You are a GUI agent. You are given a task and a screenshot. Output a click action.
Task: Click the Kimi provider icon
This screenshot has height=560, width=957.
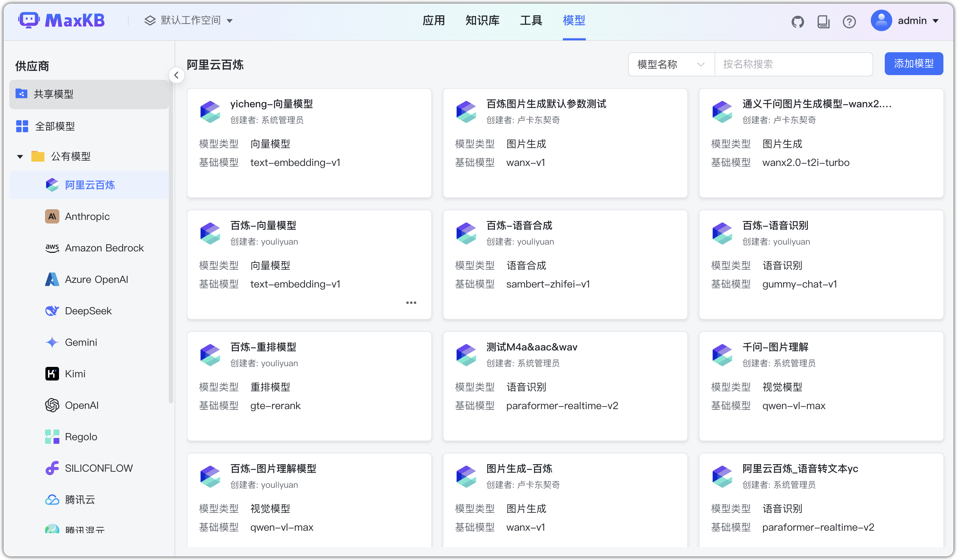click(x=52, y=374)
